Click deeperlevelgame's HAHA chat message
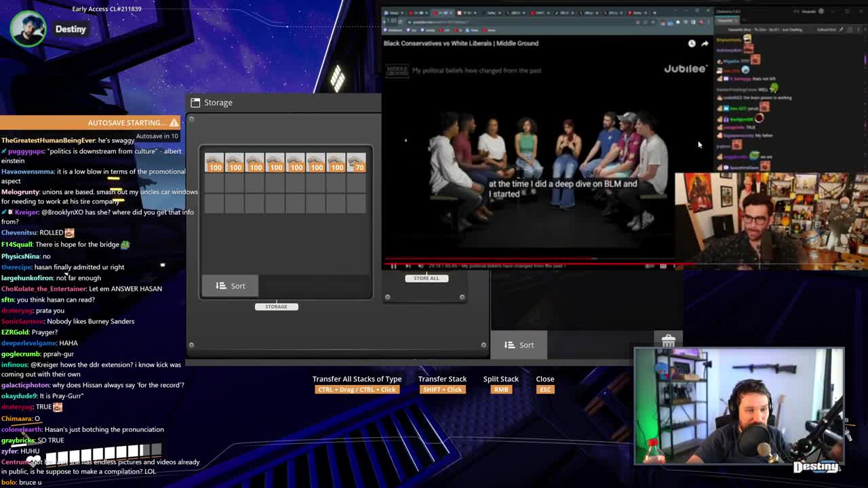The image size is (868, 488). (x=39, y=343)
